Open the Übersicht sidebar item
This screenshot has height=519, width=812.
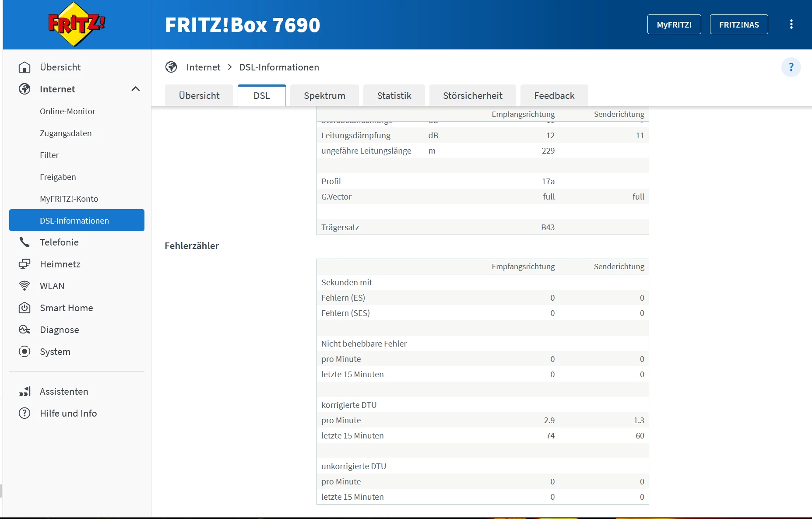pyautogui.click(x=60, y=67)
